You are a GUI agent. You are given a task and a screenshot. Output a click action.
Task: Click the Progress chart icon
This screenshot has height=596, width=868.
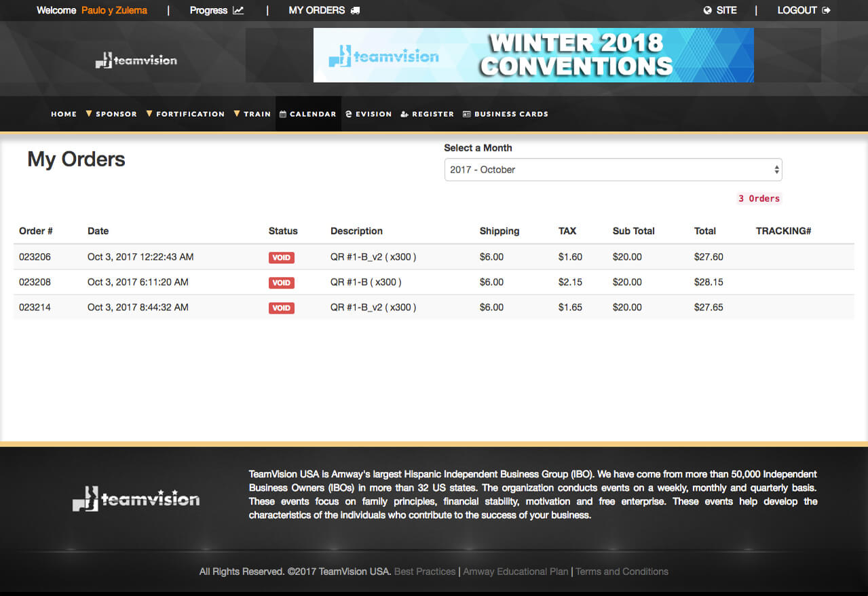(x=238, y=10)
